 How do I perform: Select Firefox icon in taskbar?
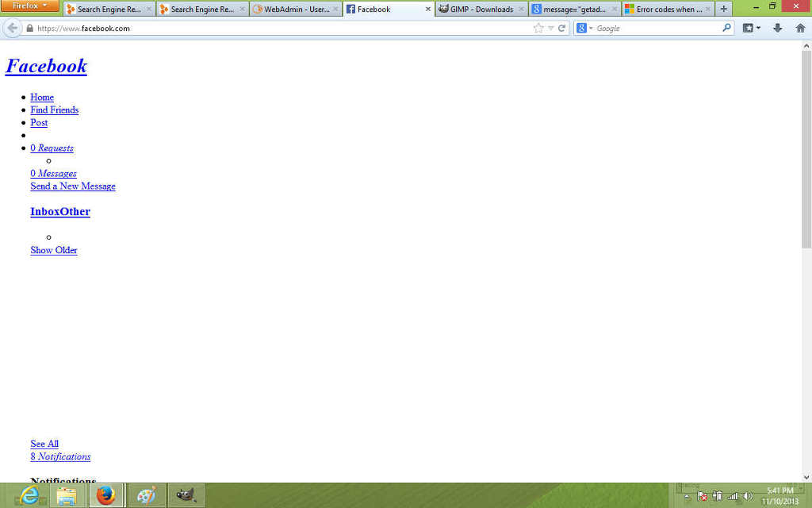click(x=106, y=495)
